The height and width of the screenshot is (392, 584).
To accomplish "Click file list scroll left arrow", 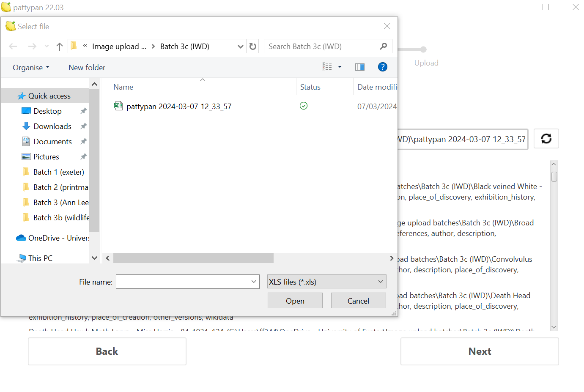I will tap(108, 258).
